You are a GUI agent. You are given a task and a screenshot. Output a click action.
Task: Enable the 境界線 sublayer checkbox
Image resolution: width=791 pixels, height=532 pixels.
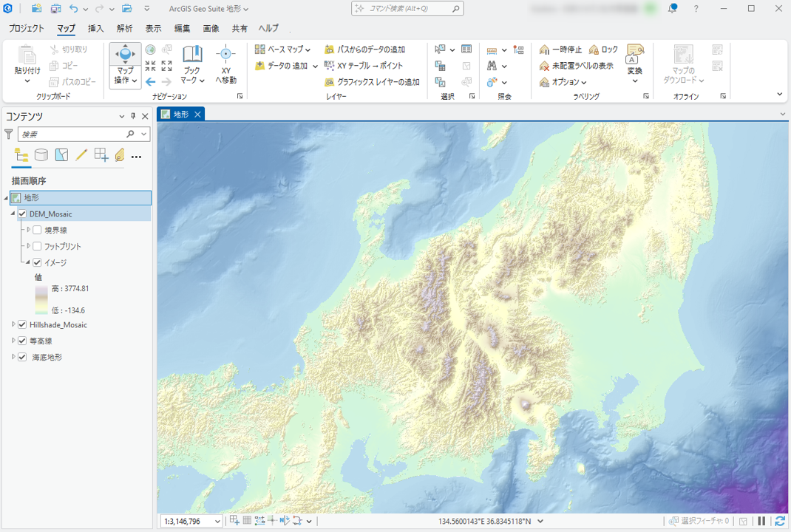coord(37,231)
